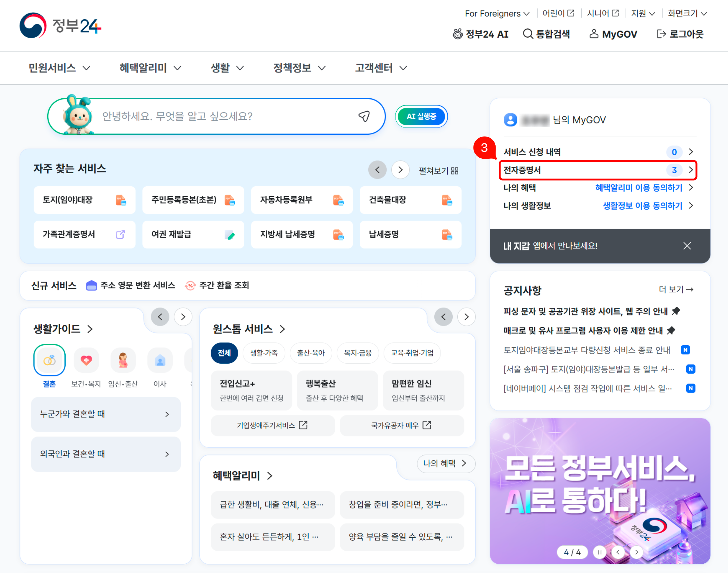Open grid view with the 펼쳐보기 icon
The image size is (728, 573).
(457, 170)
